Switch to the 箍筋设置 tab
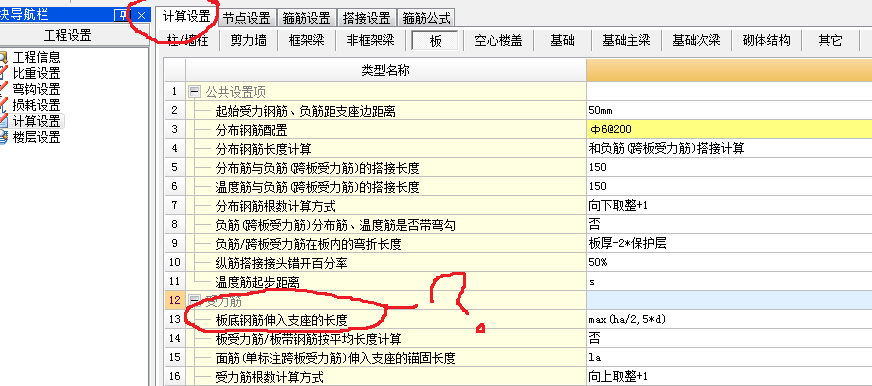Screen dimensions: 872x386 (x=307, y=18)
